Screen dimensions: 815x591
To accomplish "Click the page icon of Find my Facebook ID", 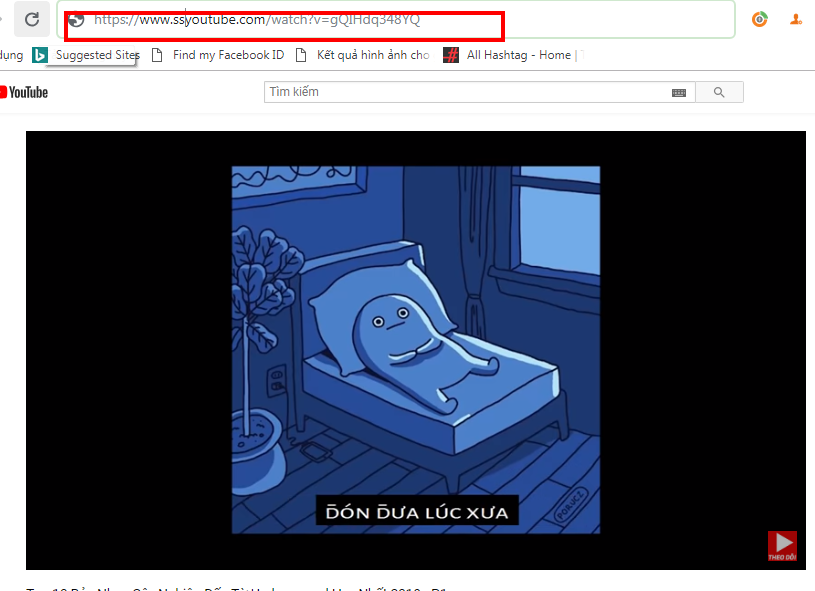I will [157, 55].
